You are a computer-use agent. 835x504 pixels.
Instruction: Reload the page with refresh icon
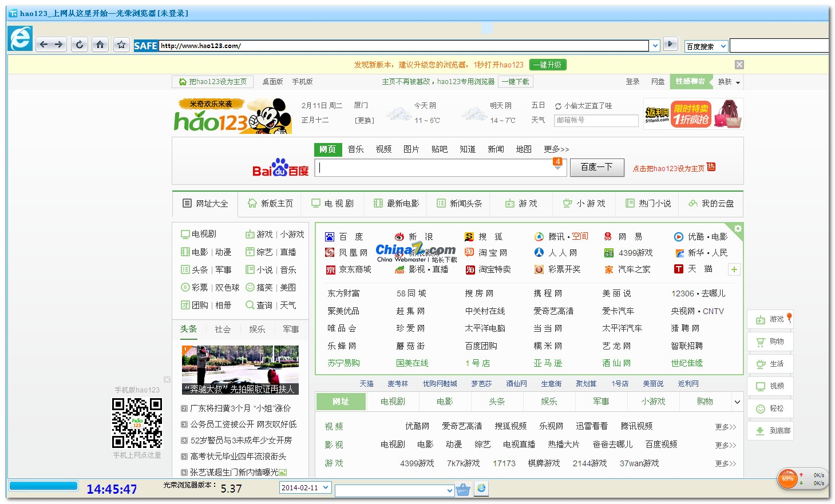80,45
